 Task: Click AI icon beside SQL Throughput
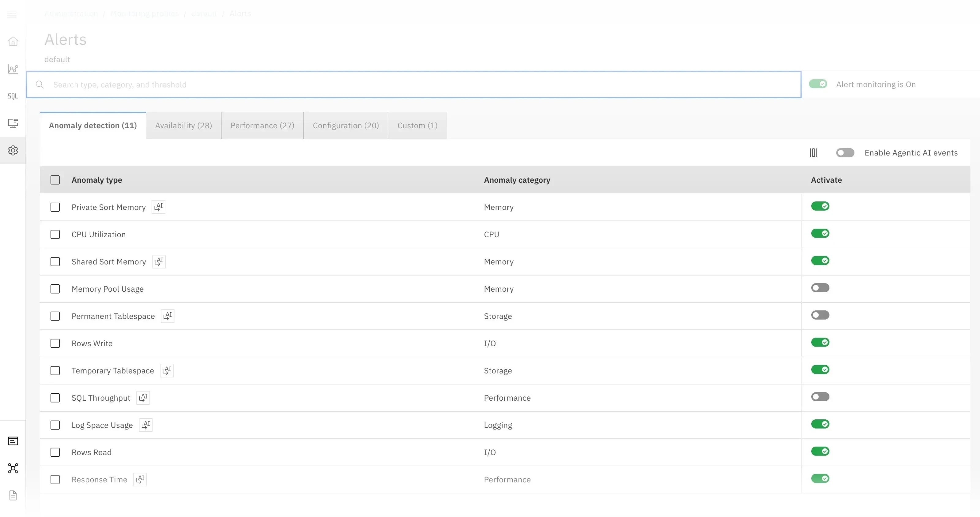pyautogui.click(x=143, y=398)
